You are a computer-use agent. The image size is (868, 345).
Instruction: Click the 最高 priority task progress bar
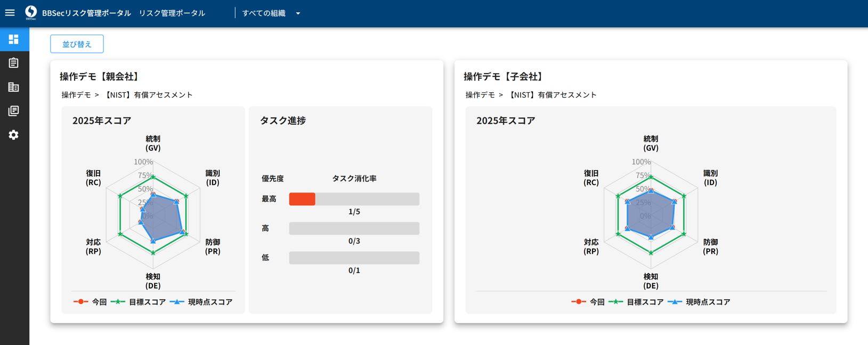(354, 199)
